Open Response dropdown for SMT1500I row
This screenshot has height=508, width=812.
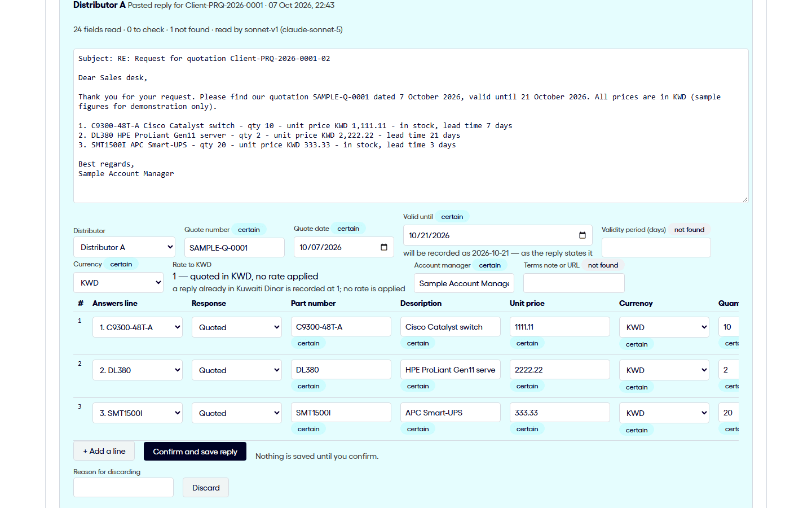click(x=237, y=413)
